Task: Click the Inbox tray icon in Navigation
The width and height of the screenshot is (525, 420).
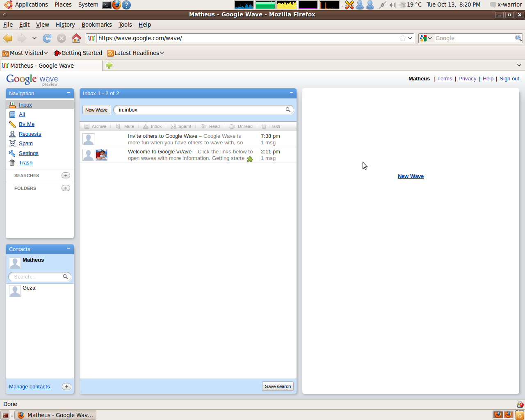Action: pyautogui.click(x=12, y=105)
